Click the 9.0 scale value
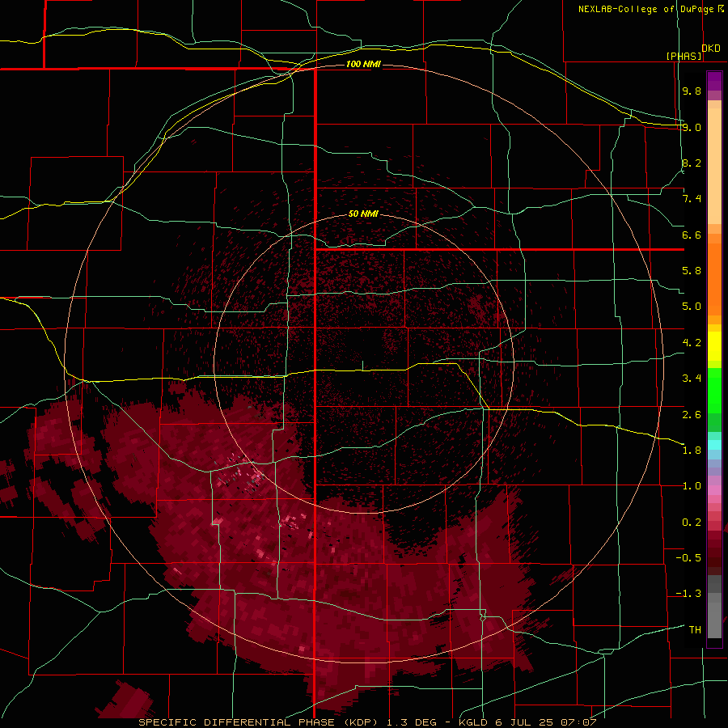728x728 pixels. tap(692, 127)
